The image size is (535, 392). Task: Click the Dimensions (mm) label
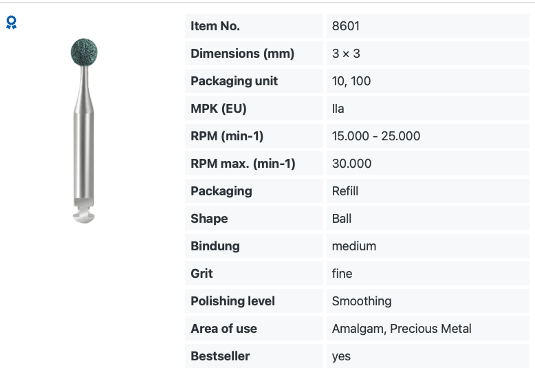point(242,54)
